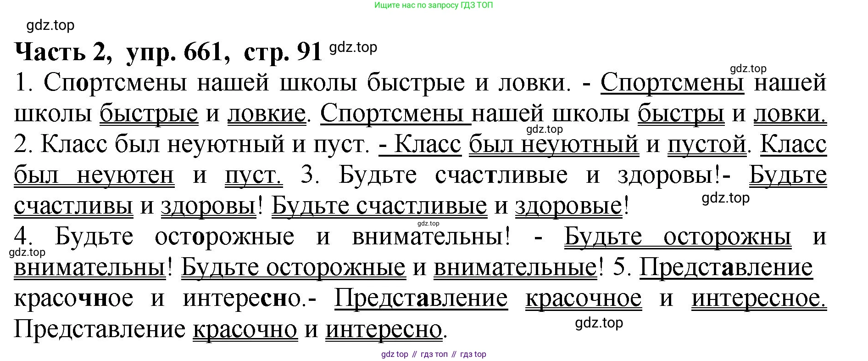868x361 pixels.
Task: Click the underlined word 'быстры'
Action: point(681,114)
